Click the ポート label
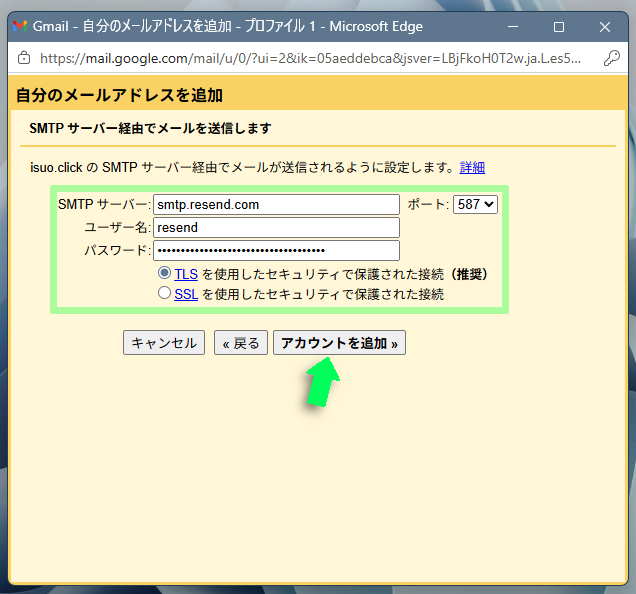Screen dimensions: 636x594 (x=428, y=204)
